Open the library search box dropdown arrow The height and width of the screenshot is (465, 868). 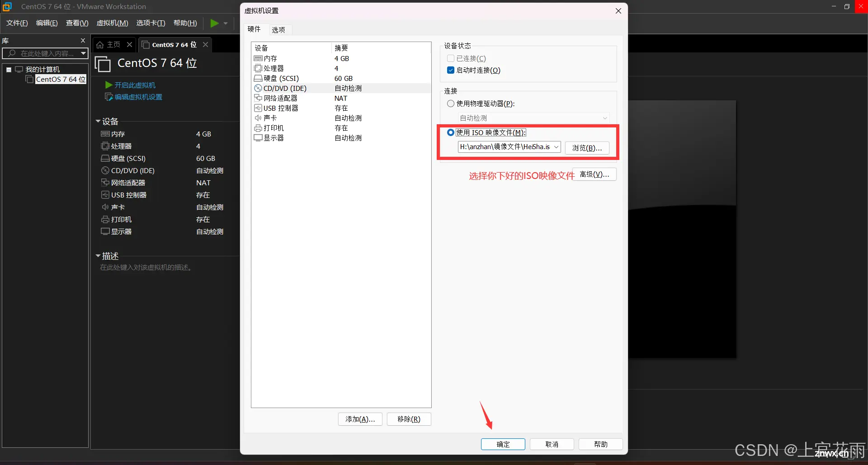tap(83, 53)
